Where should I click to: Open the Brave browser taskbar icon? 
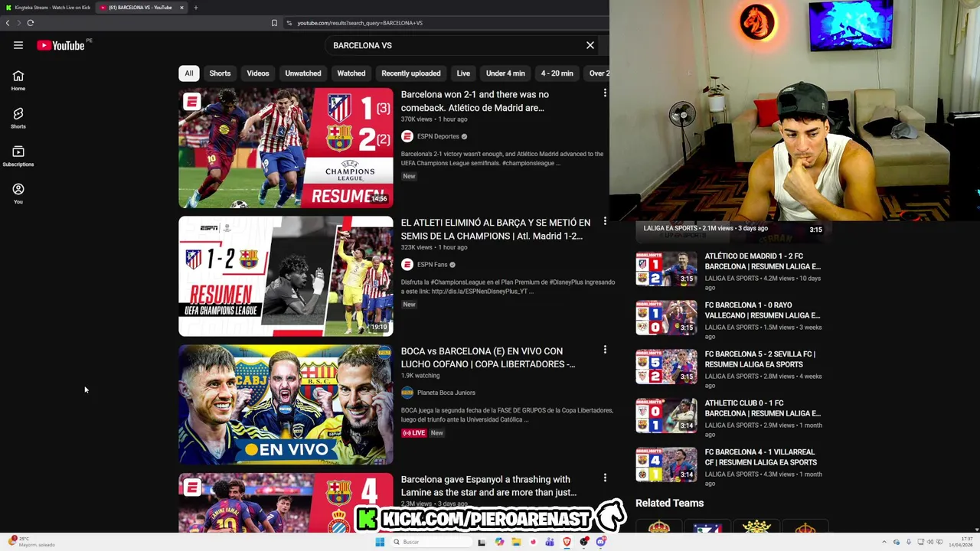(567, 542)
